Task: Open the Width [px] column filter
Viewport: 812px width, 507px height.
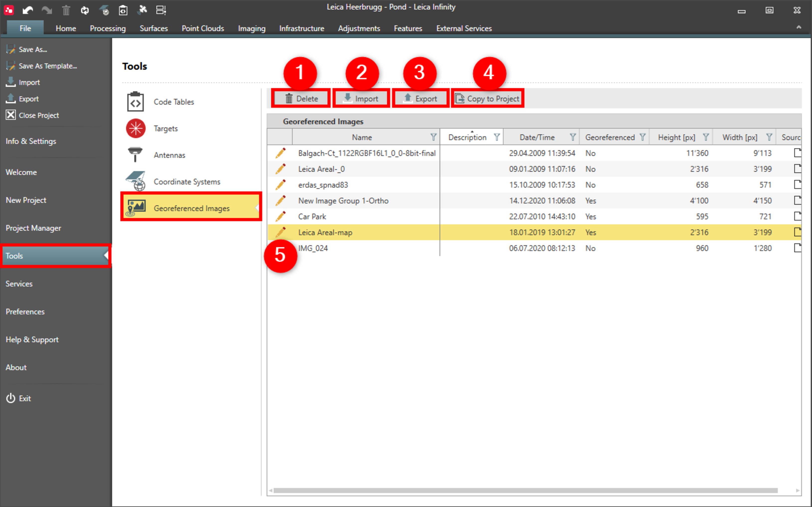Action: [769, 137]
